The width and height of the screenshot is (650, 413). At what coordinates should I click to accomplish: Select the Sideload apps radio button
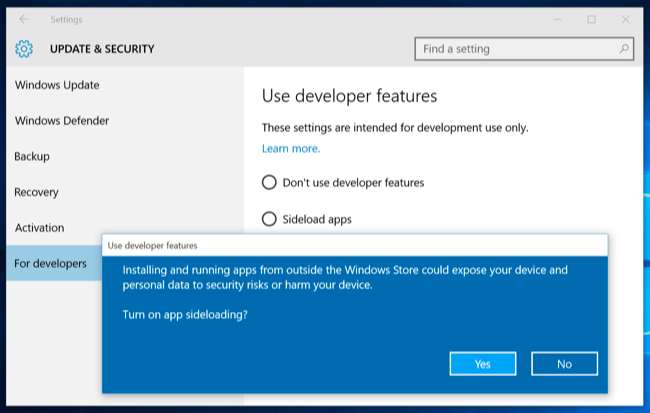pyautogui.click(x=269, y=219)
